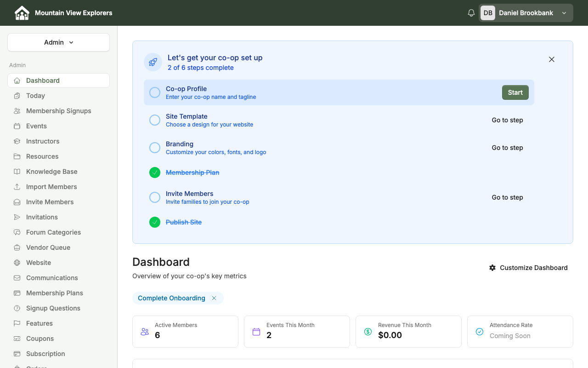This screenshot has width=588, height=368.
Task: Toggle the completed Membership Plan checkmark
Action: 155,172
